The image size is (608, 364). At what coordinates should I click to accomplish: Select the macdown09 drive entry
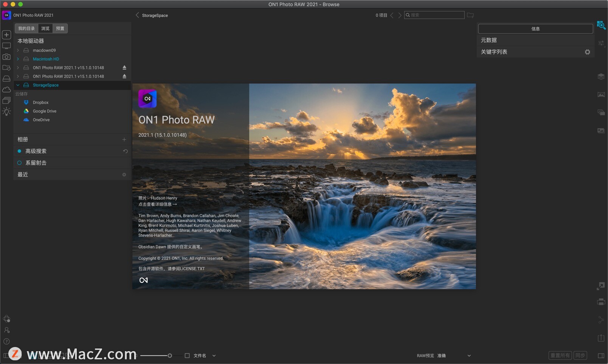coord(44,50)
